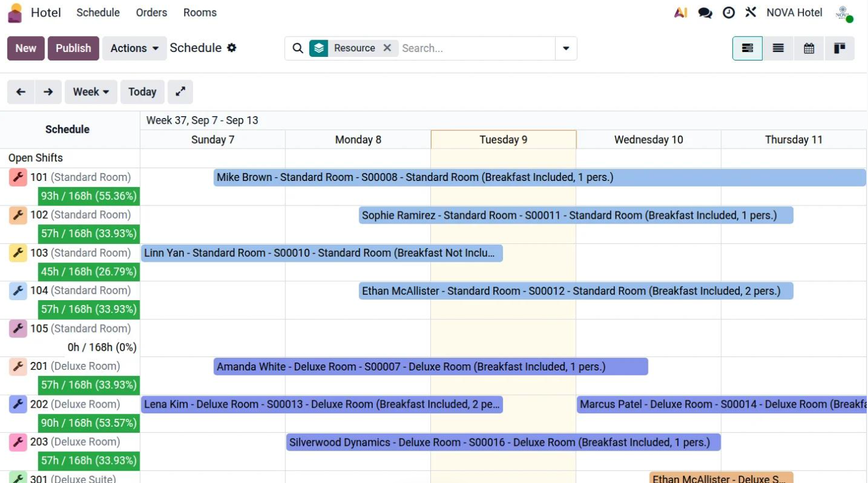
Task: Go to next week arrow
Action: [x=48, y=92]
